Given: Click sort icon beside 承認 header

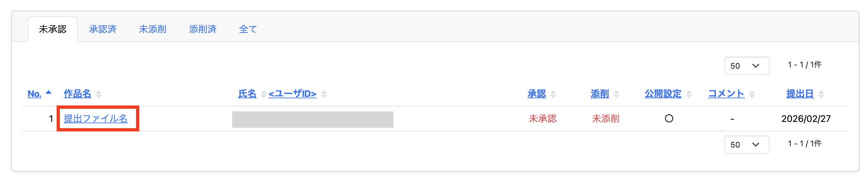Looking at the screenshot, I should point(553,94).
